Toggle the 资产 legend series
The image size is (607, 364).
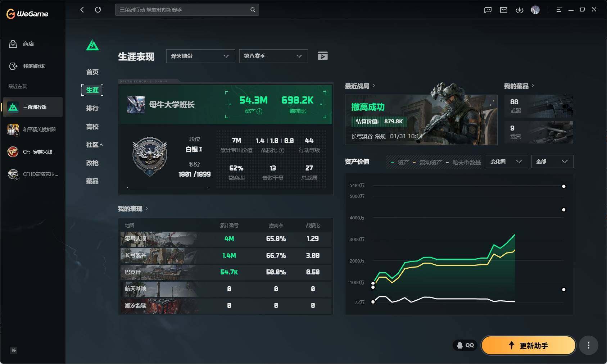(x=400, y=163)
